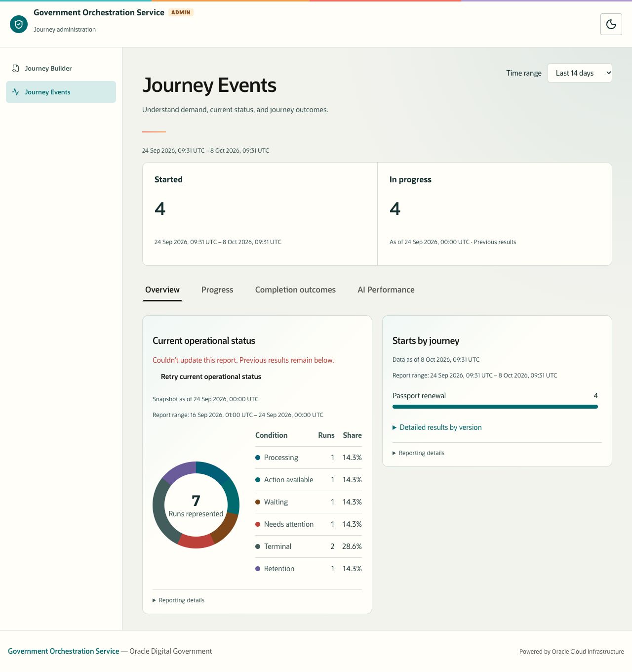
Task: Click the Terminal legend color dot
Action: (258, 546)
